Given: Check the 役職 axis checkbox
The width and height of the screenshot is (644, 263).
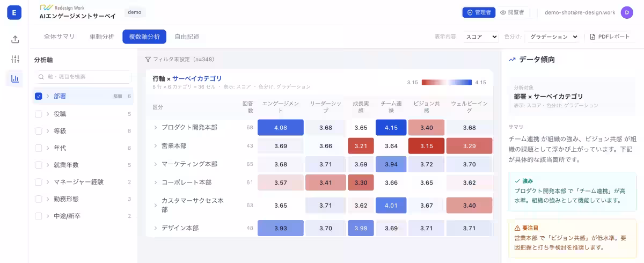Looking at the screenshot, I should (39, 114).
